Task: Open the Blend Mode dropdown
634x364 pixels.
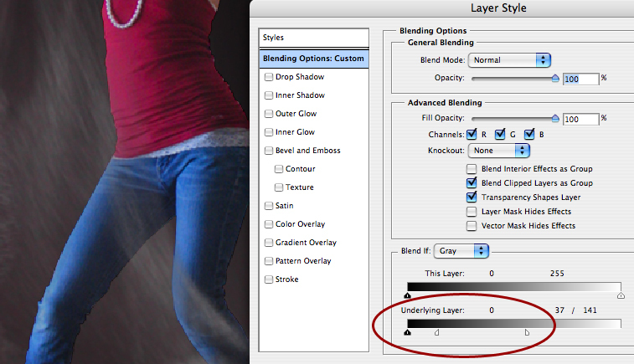Action: pos(509,60)
